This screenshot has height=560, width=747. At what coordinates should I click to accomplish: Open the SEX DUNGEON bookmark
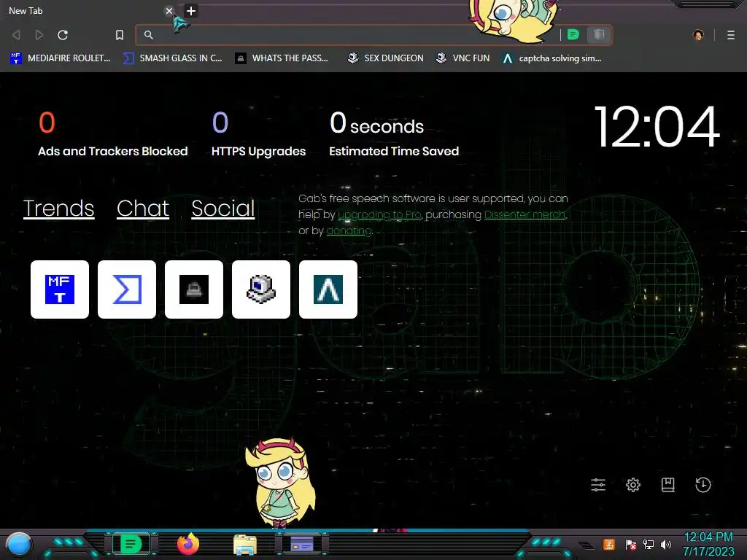tap(385, 58)
